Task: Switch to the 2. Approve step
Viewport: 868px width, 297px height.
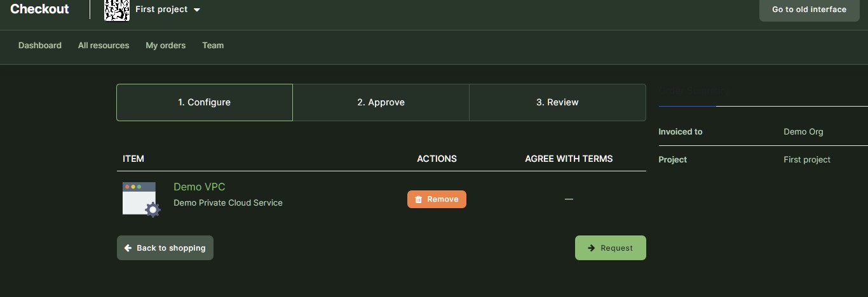Action: click(381, 102)
